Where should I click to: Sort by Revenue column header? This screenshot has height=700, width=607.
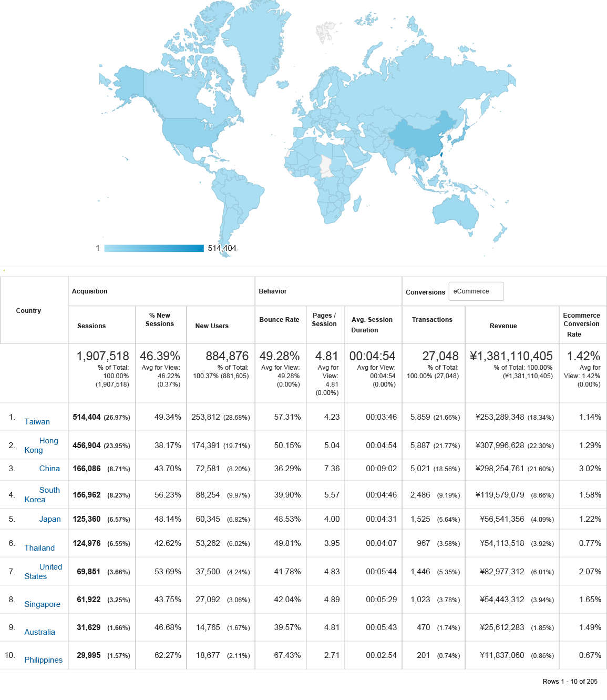click(x=503, y=326)
